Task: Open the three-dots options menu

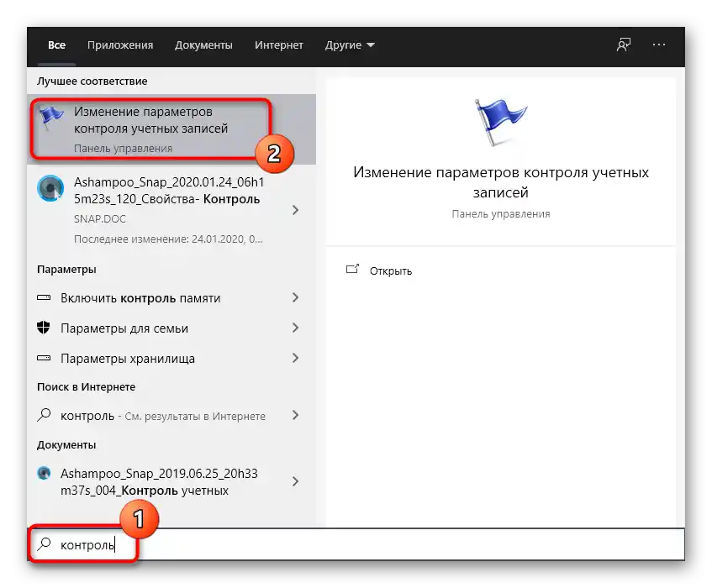Action: [x=658, y=45]
